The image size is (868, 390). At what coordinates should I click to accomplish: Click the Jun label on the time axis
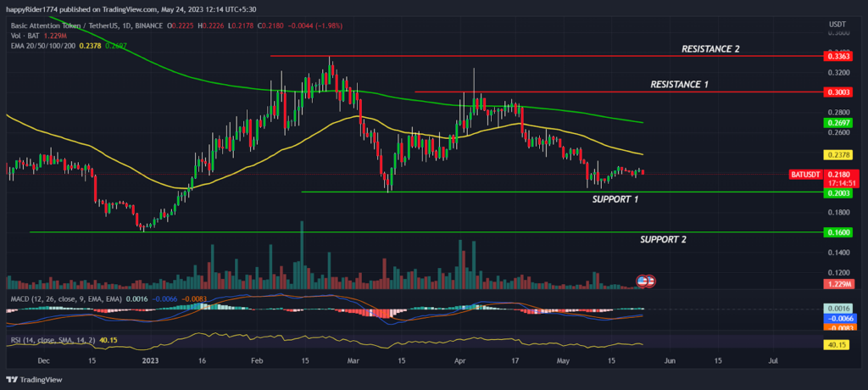[x=669, y=360]
